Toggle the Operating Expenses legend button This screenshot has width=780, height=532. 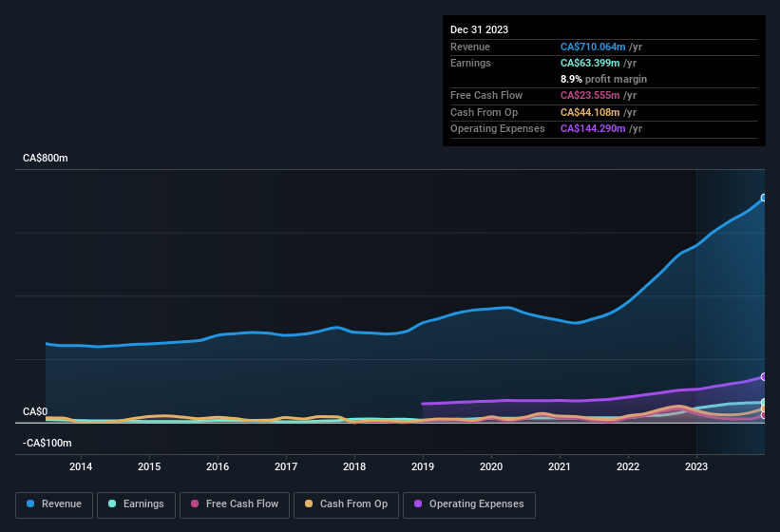click(x=469, y=504)
